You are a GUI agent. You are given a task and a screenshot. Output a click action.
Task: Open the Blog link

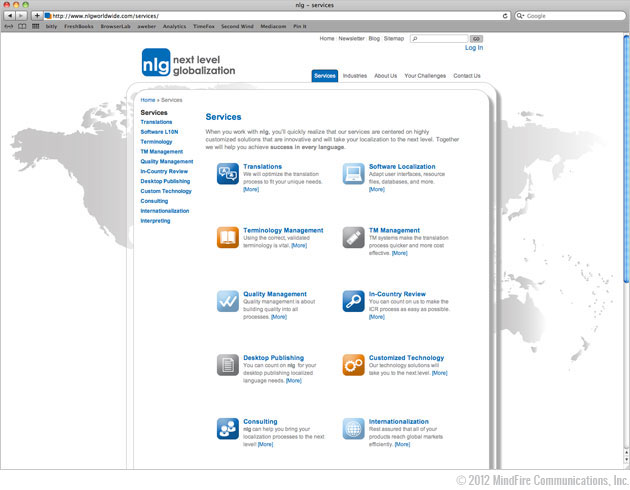(374, 39)
